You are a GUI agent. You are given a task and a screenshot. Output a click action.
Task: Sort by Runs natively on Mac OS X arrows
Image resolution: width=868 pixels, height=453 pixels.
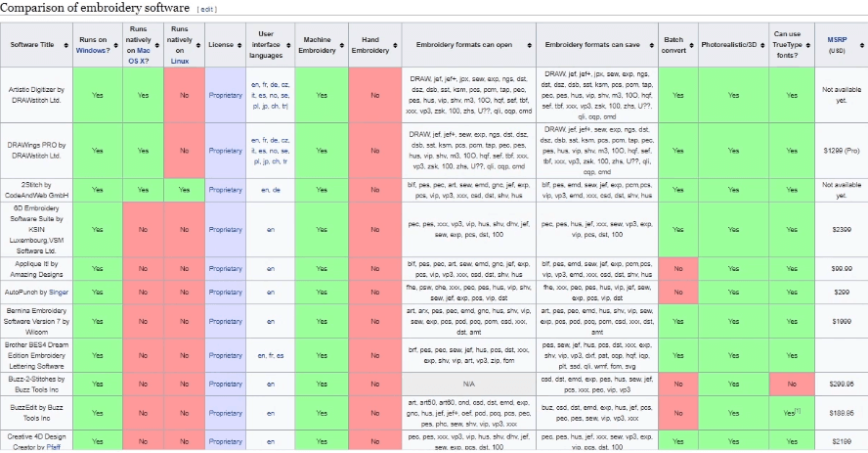point(157,45)
